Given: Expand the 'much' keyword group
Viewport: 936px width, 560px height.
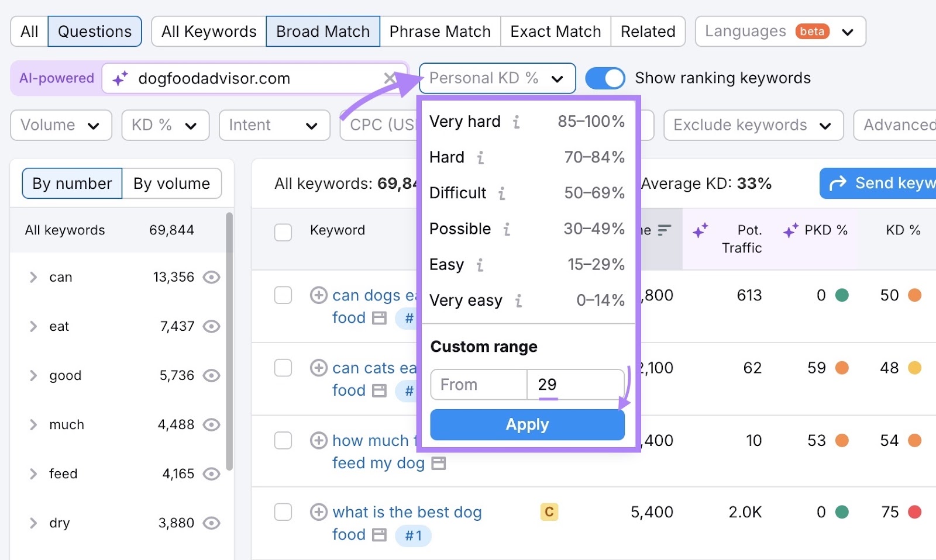Looking at the screenshot, I should (x=33, y=424).
